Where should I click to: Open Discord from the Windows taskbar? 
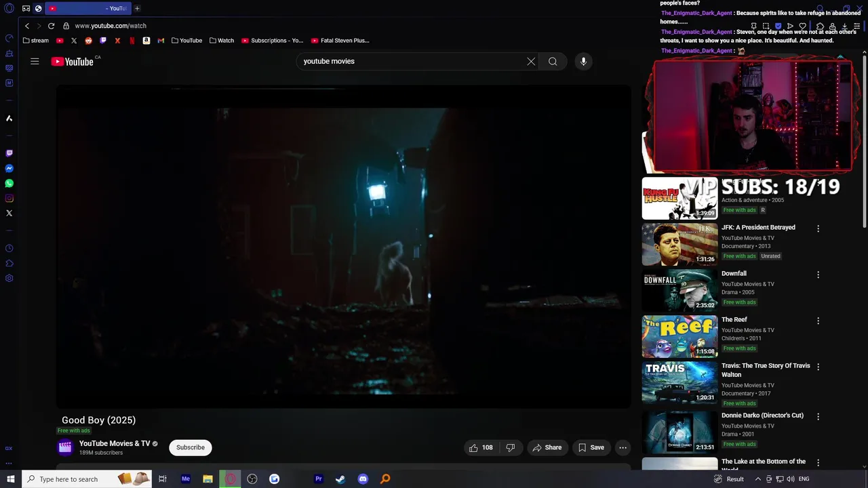click(x=363, y=479)
